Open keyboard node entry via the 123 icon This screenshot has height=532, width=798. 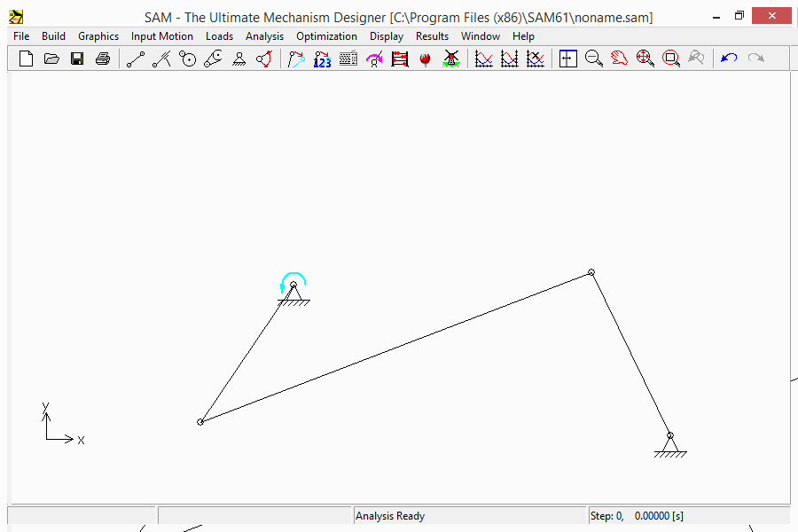(x=322, y=58)
